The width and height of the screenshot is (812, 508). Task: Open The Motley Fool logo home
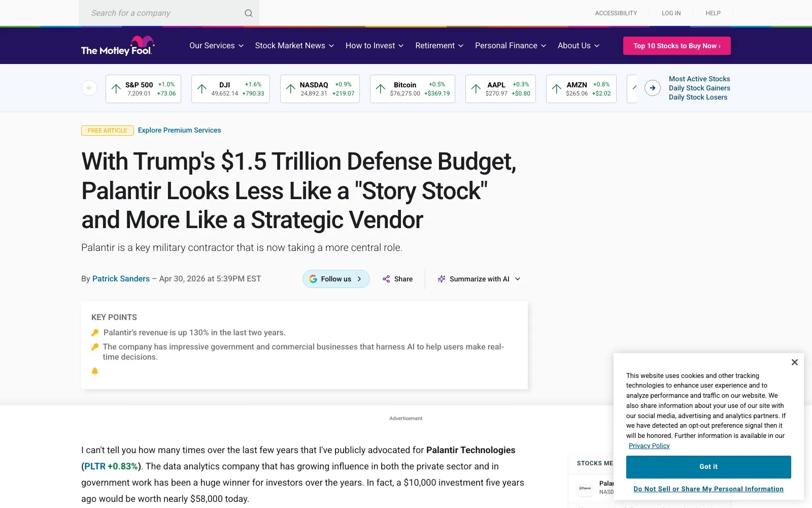[x=117, y=46]
